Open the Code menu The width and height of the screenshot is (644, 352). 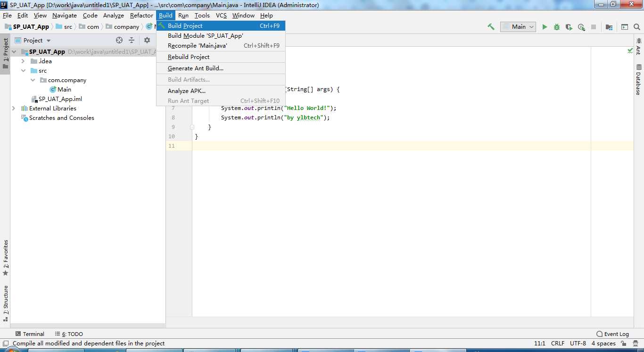pos(90,16)
